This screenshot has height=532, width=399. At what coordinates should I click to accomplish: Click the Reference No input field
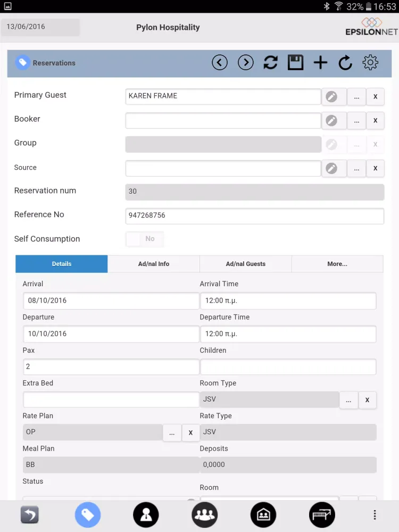(x=254, y=216)
